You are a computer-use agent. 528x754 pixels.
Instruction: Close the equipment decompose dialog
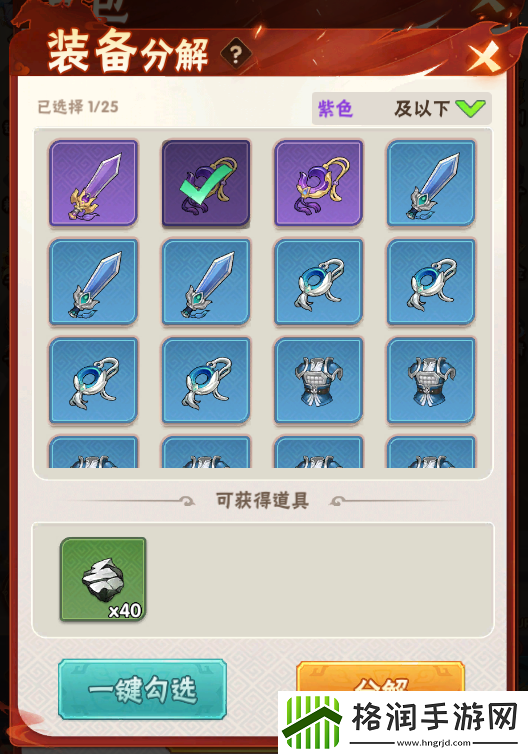[483, 56]
